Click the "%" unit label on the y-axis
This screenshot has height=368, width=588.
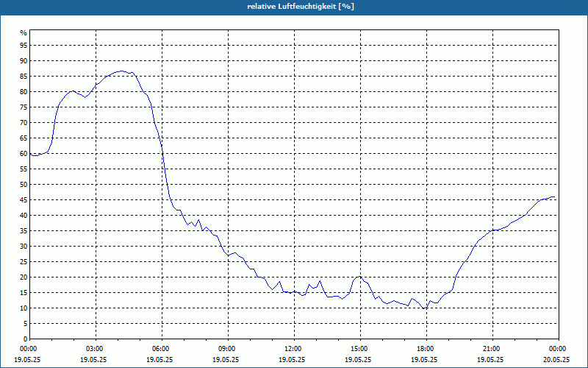(x=24, y=33)
